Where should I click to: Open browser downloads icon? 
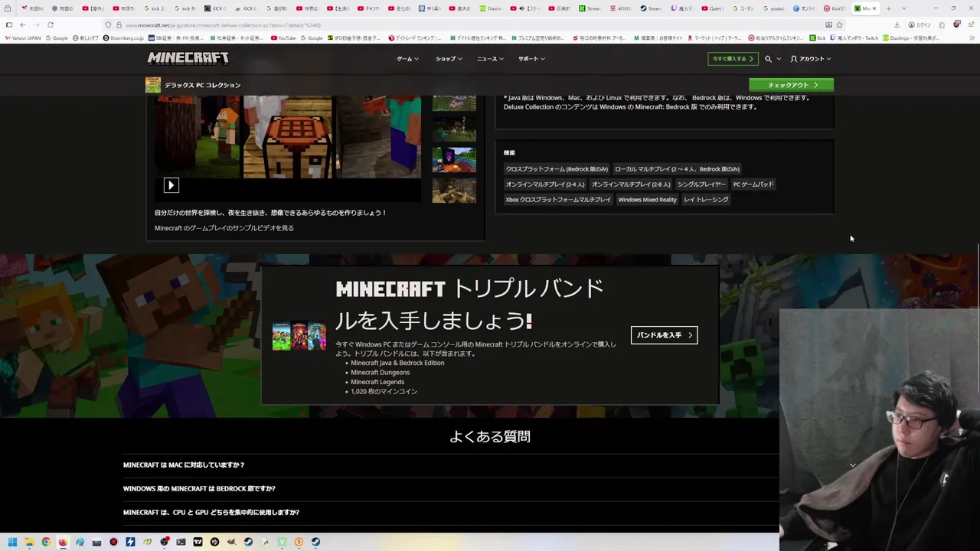pos(897,24)
